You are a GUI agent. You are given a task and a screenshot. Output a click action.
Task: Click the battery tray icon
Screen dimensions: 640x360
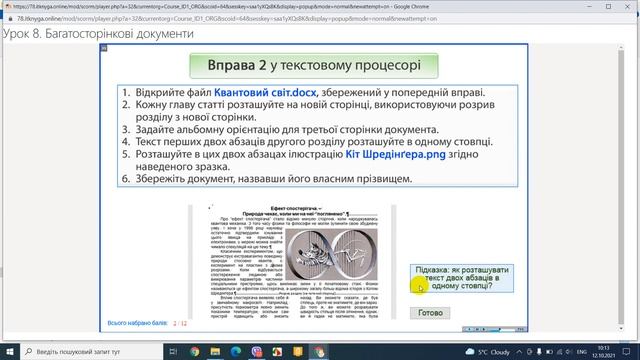[549, 351]
